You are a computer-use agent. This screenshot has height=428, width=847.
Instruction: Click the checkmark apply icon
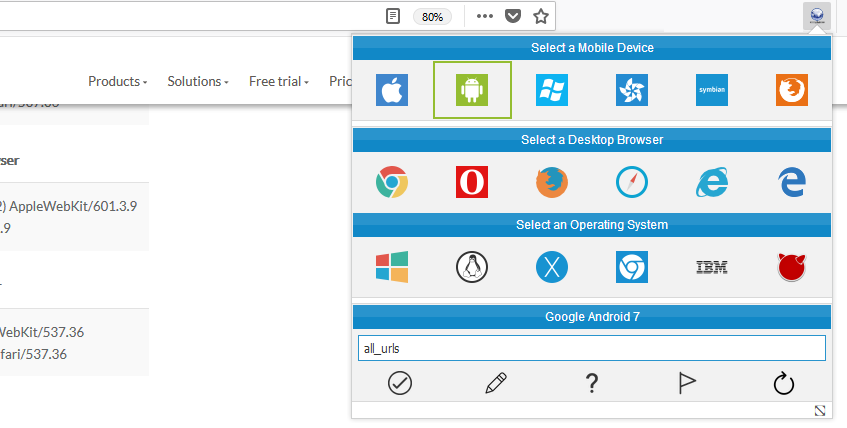click(x=400, y=382)
